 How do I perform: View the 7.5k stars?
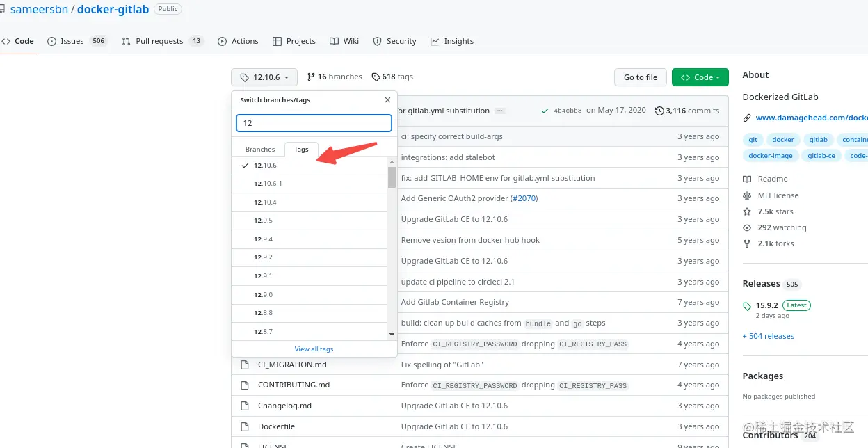[768, 211]
